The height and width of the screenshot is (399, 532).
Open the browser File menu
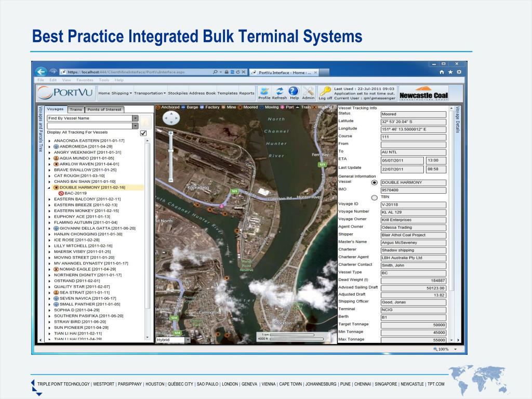[41, 80]
